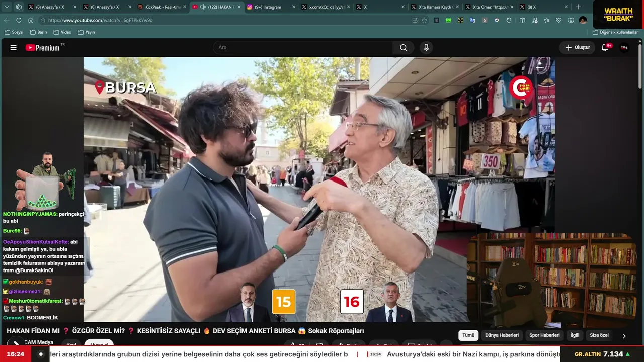Click the S extension icon in toolbar
644x362 pixels.
click(x=485, y=20)
